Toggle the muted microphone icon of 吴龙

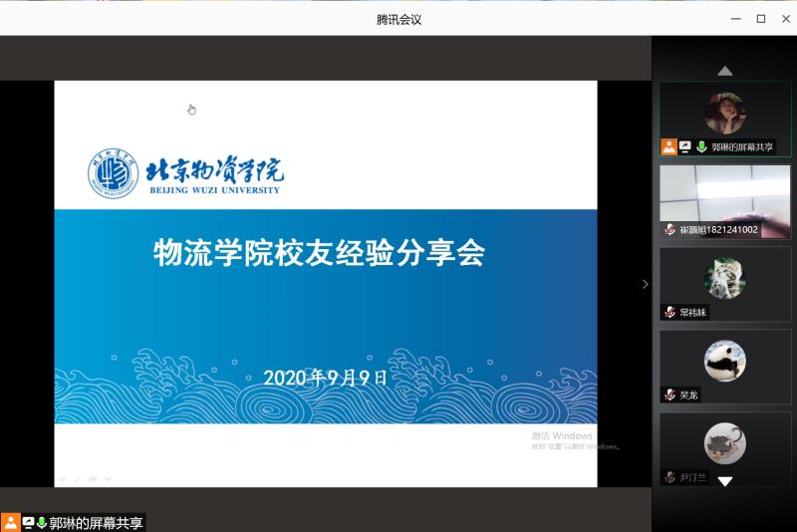[x=670, y=395]
